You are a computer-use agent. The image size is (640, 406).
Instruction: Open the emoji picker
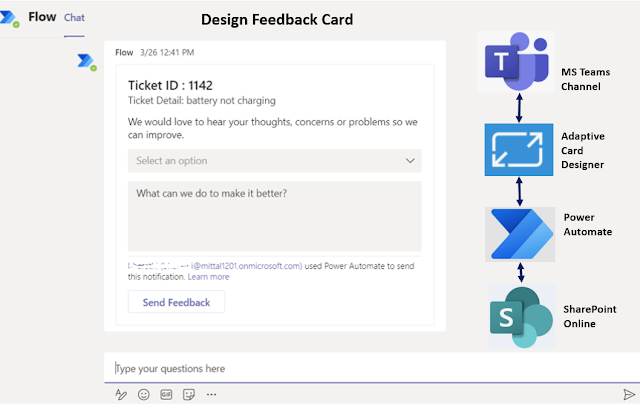tap(144, 395)
